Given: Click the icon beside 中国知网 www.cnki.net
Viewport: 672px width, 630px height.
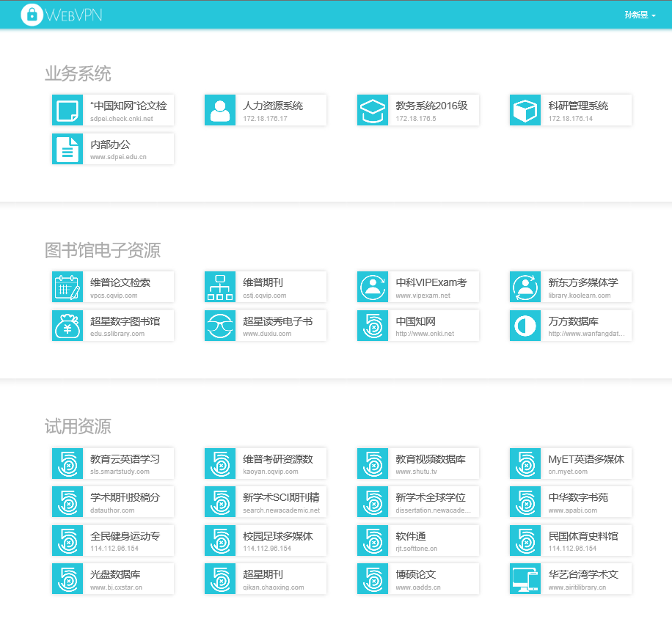Looking at the screenshot, I should click(373, 326).
